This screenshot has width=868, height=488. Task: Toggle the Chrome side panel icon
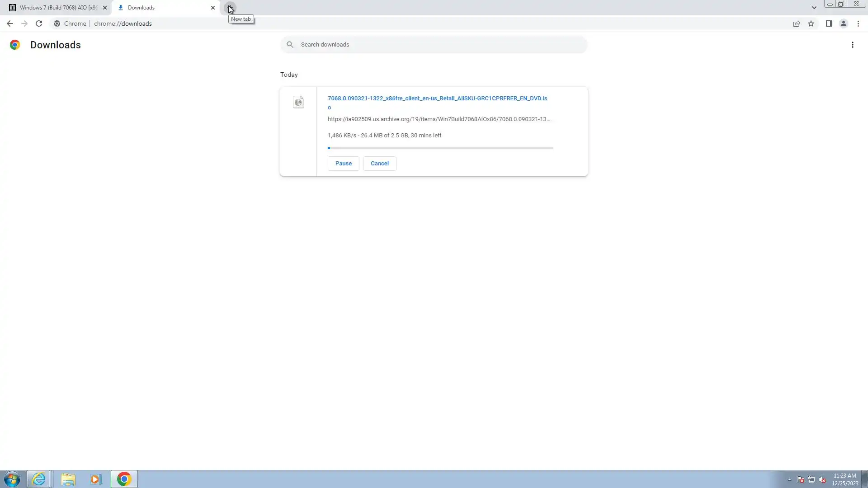pyautogui.click(x=829, y=23)
